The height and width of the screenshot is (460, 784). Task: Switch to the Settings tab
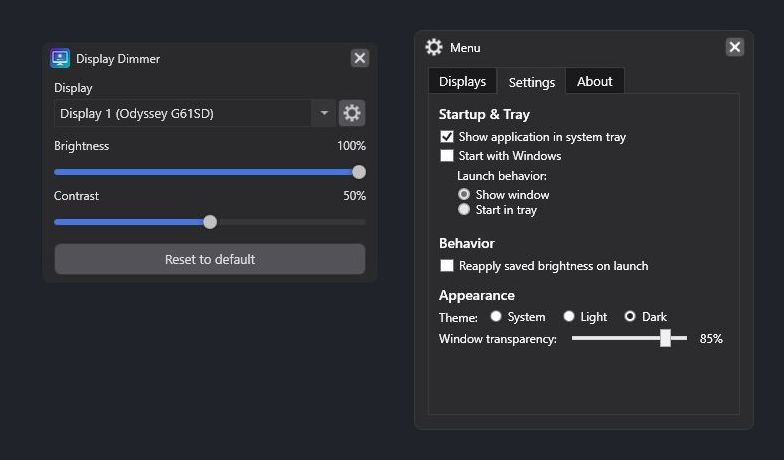tap(532, 82)
